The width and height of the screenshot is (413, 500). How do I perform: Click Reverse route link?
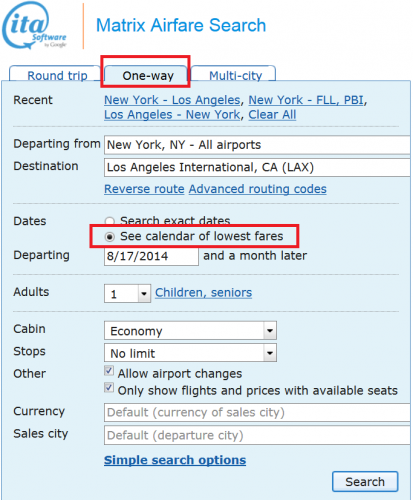(x=144, y=189)
